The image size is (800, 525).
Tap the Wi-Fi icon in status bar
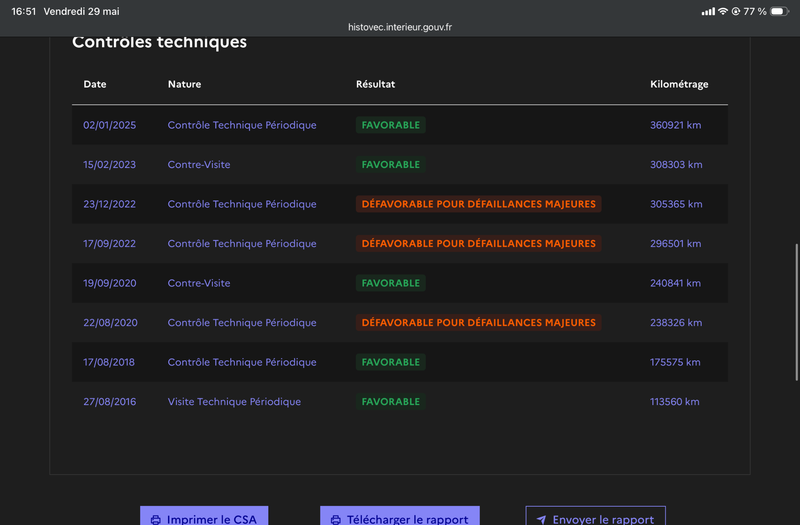click(723, 11)
